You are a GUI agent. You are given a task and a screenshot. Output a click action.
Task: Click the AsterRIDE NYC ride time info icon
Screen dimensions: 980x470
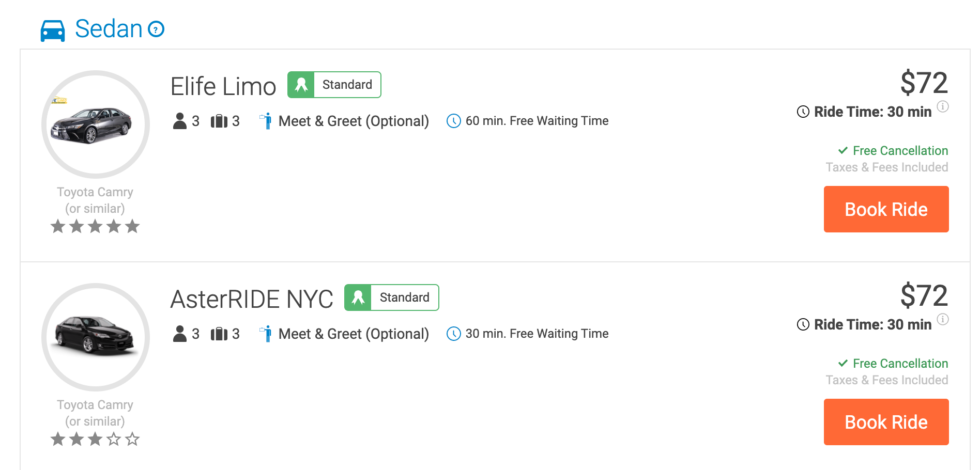[943, 319]
